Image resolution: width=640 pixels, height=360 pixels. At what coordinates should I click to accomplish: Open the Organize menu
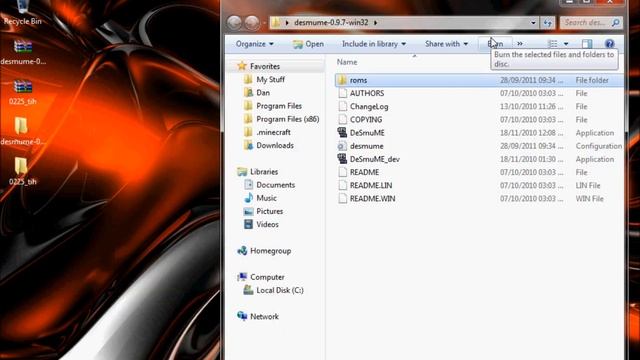pos(255,44)
